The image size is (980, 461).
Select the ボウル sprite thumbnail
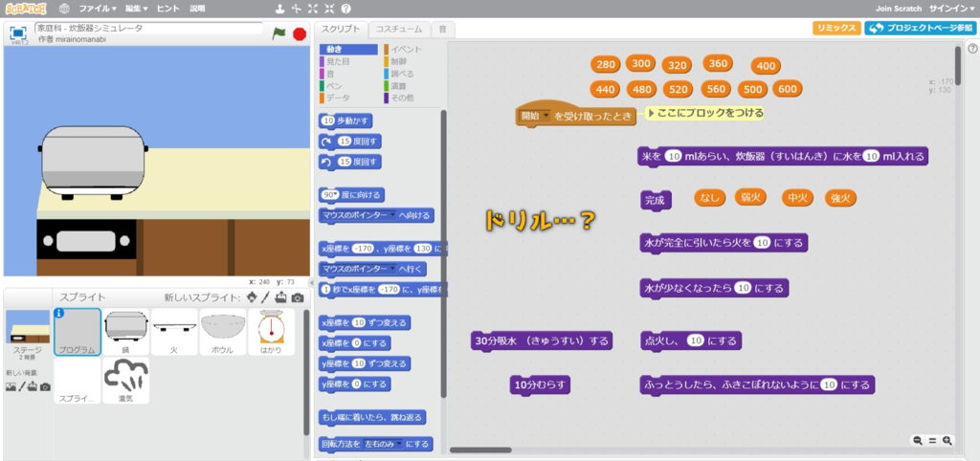tap(223, 332)
